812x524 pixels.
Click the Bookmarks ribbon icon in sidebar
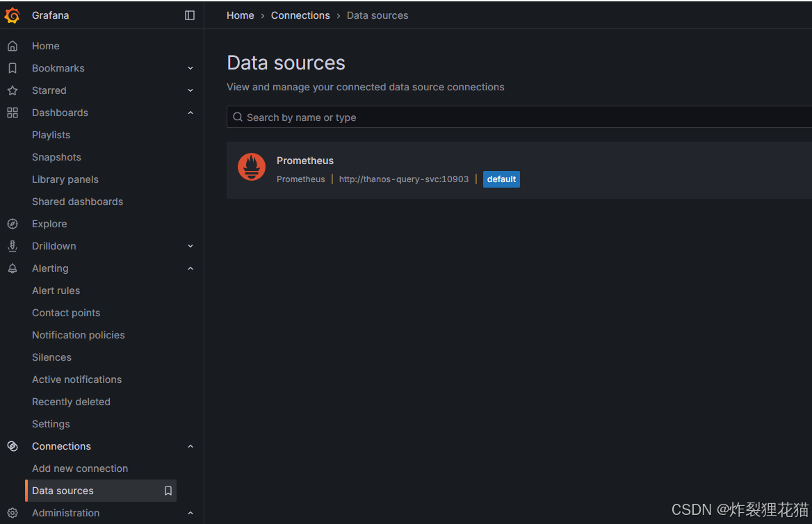13,68
